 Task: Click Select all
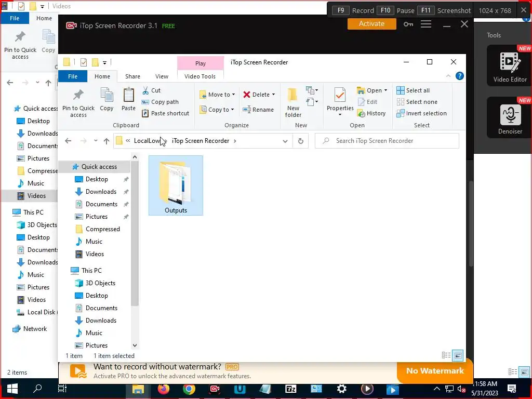click(x=413, y=90)
